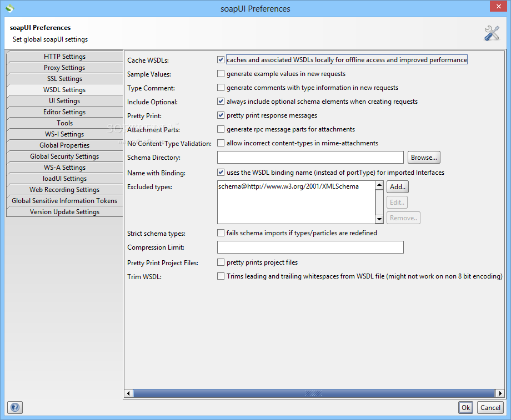The image size is (511, 420).
Task: Open the Global Security Settings tab
Action: pos(64,156)
